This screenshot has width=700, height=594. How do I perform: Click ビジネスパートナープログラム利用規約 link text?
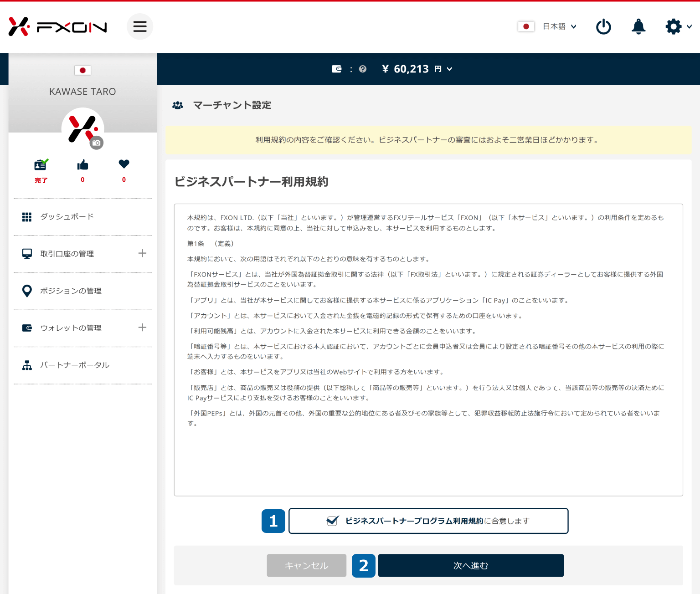point(414,521)
